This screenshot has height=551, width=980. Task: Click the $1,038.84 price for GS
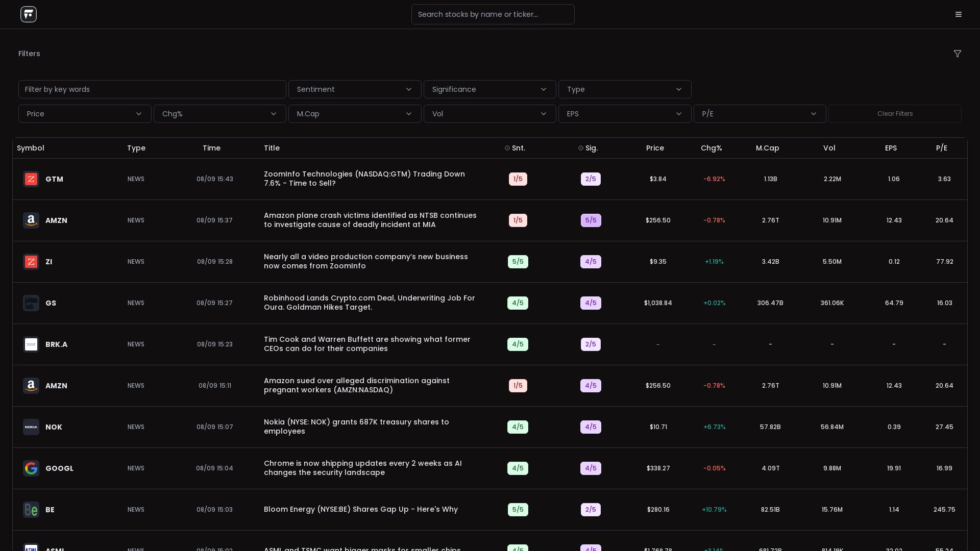coord(658,303)
